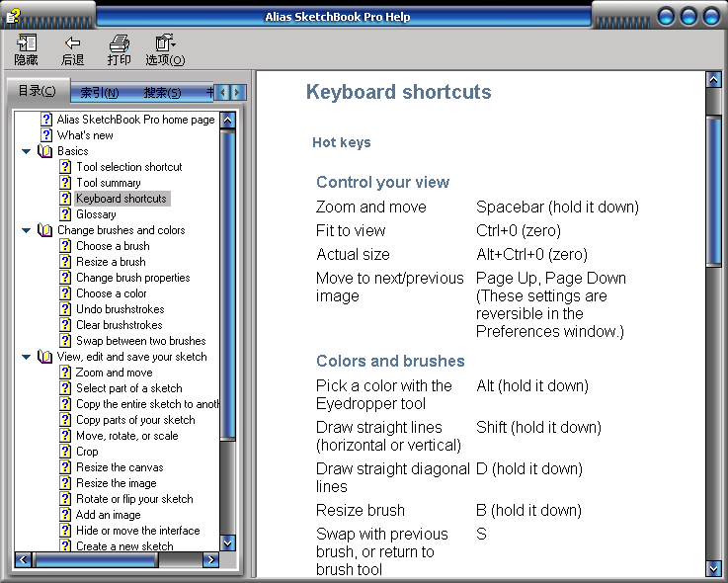Click the 'Keyboard shortcuts' page title
The image size is (728, 583).
[x=398, y=92]
